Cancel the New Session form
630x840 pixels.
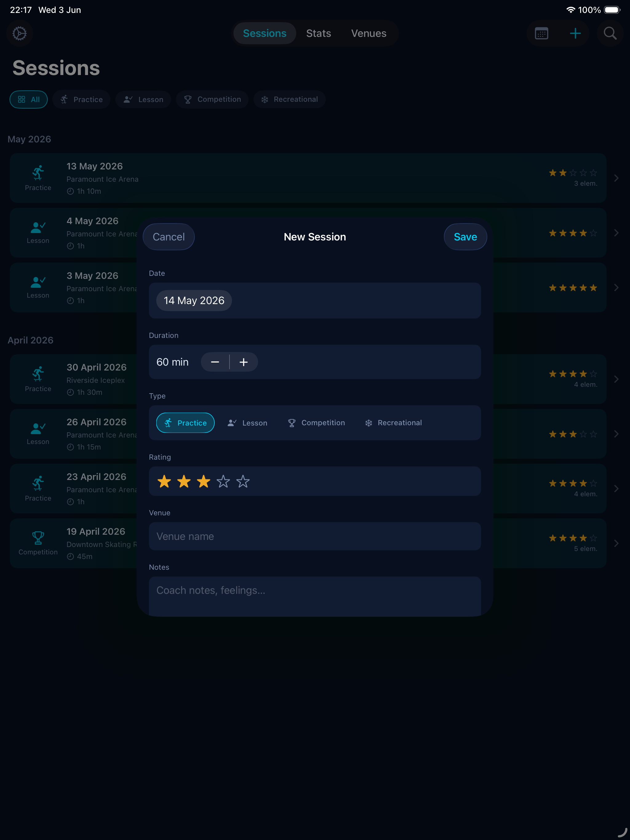click(x=169, y=236)
